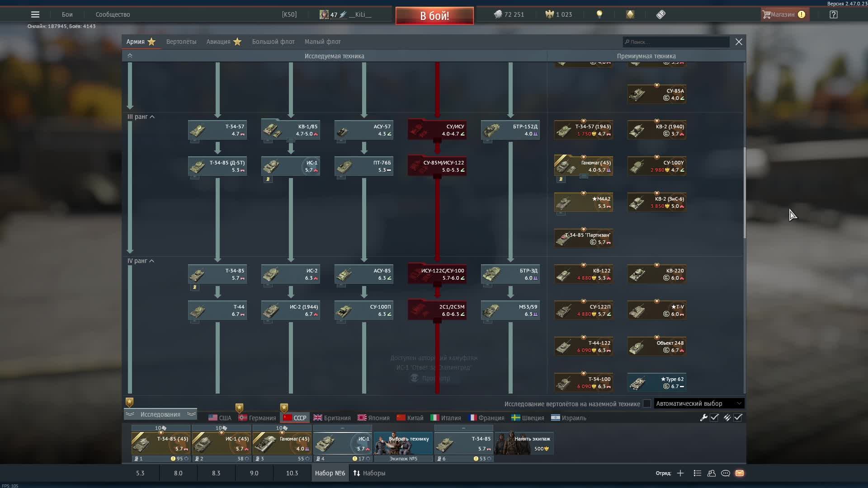Image resolution: width=868 pixels, height=488 pixels.
Task: Open the Магазин shop button
Action: [784, 14]
